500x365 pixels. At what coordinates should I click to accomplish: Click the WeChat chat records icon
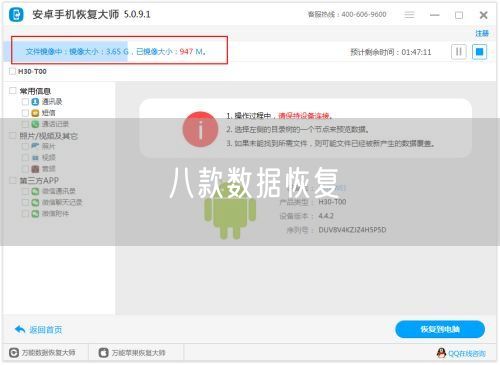(35, 202)
